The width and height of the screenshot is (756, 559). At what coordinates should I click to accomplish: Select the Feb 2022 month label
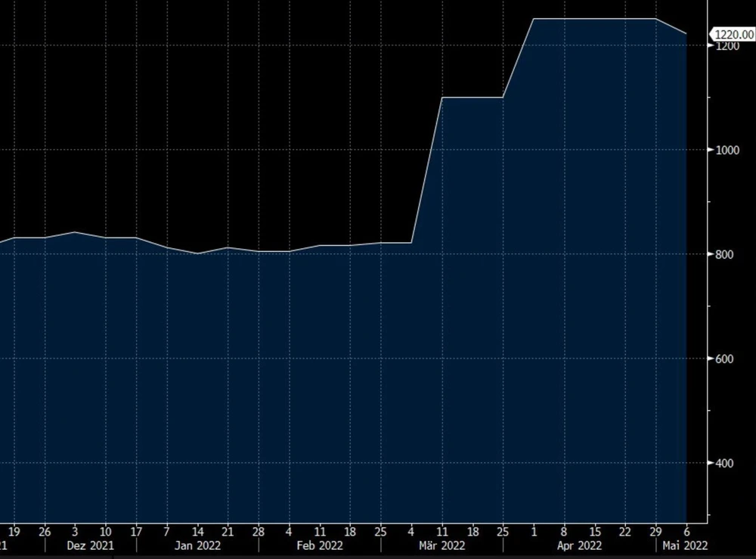coord(320,545)
